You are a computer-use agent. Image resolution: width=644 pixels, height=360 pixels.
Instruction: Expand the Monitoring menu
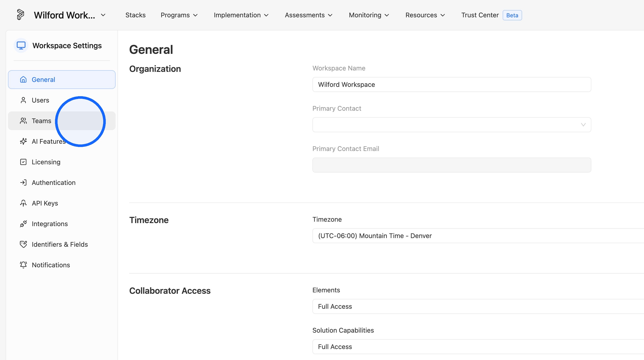(x=369, y=15)
